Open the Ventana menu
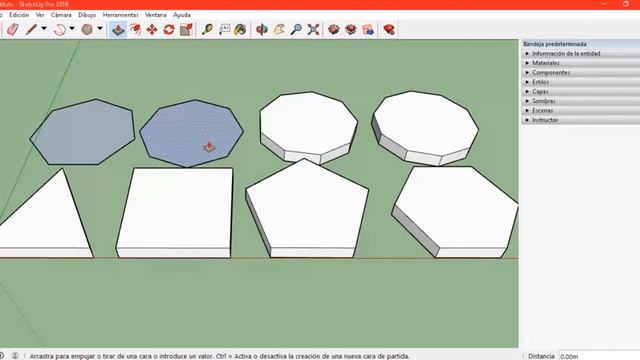Screen dimensions: 640x360 coord(156,15)
